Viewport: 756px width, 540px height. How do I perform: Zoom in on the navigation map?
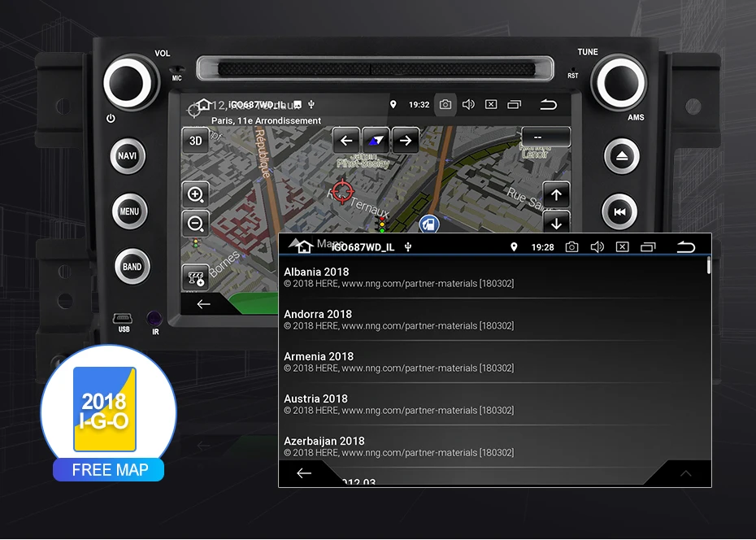195,194
